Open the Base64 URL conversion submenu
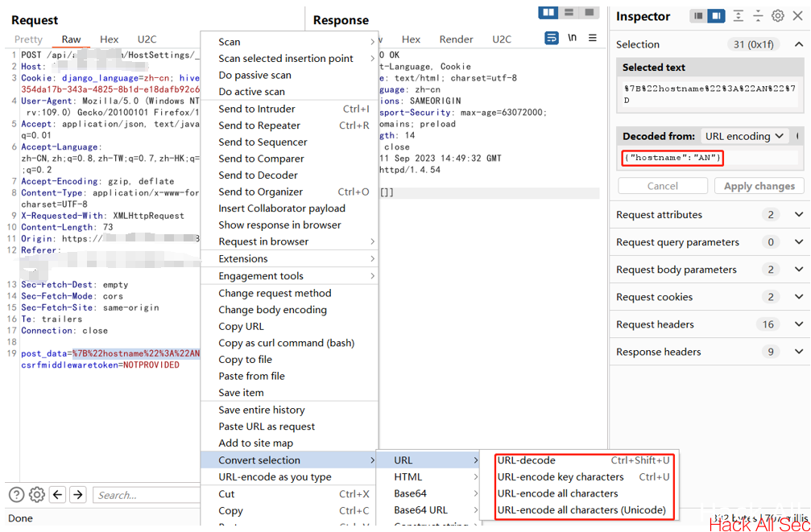811x532 pixels. click(x=428, y=509)
